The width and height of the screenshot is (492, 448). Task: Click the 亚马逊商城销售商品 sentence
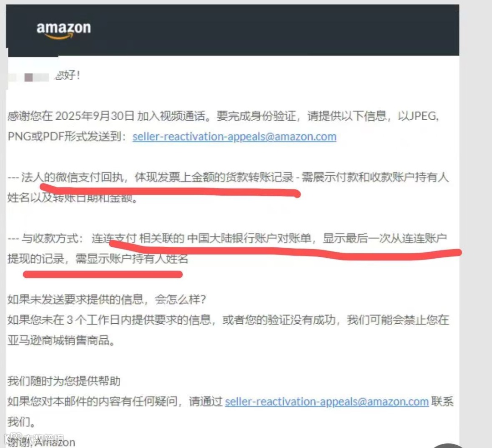click(61, 340)
